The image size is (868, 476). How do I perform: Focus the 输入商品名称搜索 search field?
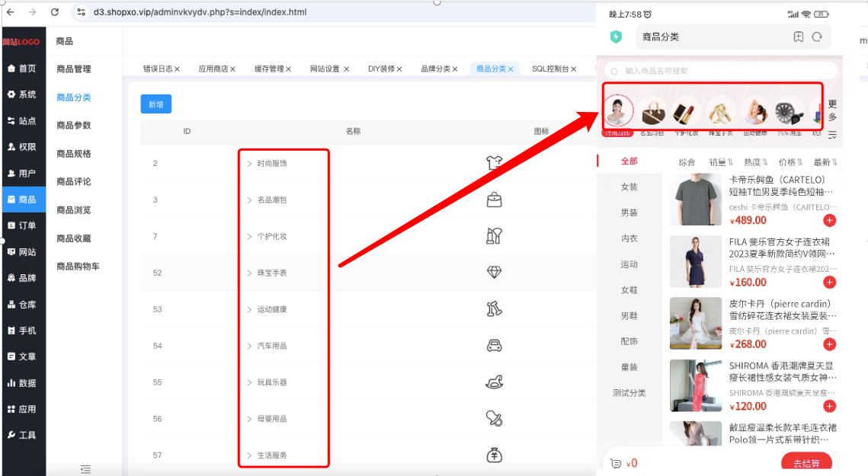point(720,71)
